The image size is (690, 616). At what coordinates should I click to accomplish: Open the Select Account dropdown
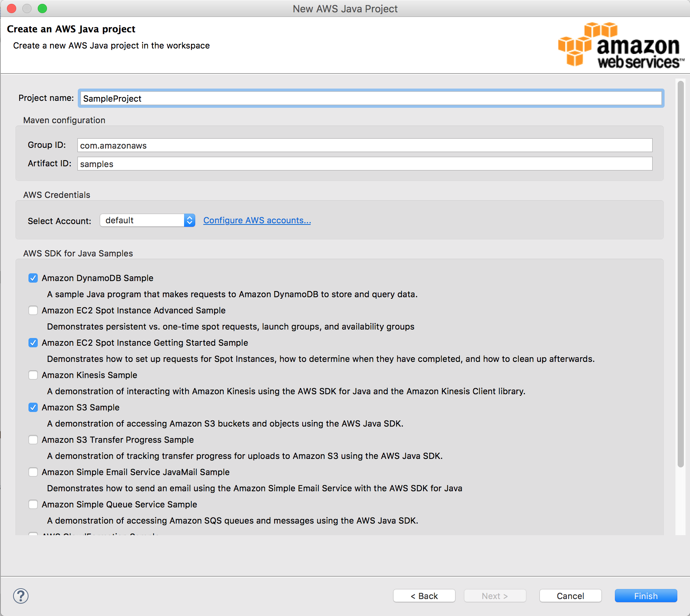tap(147, 220)
